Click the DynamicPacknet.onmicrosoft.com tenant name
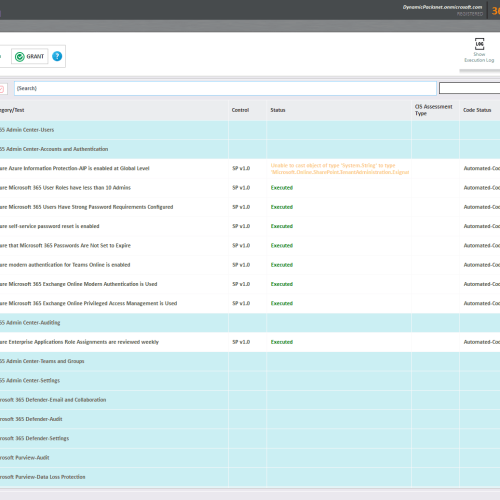This screenshot has width=500, height=500. (x=442, y=7)
